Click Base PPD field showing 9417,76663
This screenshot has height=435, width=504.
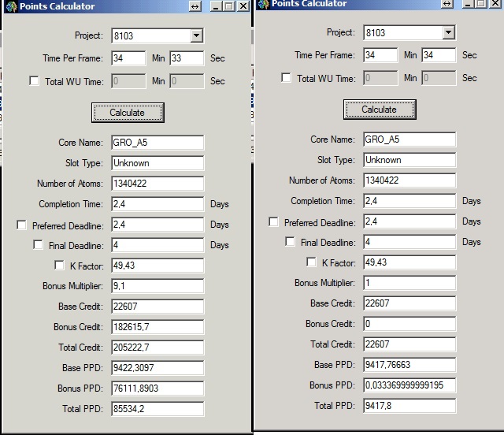pos(409,365)
